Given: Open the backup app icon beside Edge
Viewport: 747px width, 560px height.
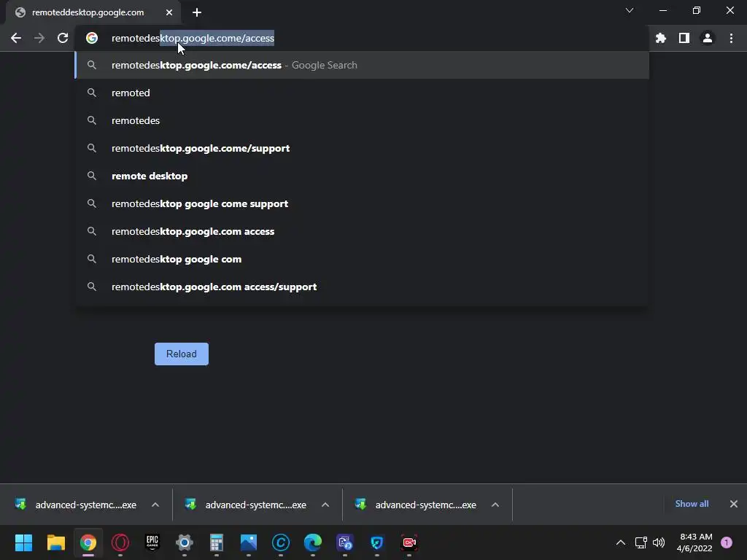Looking at the screenshot, I should click(345, 542).
